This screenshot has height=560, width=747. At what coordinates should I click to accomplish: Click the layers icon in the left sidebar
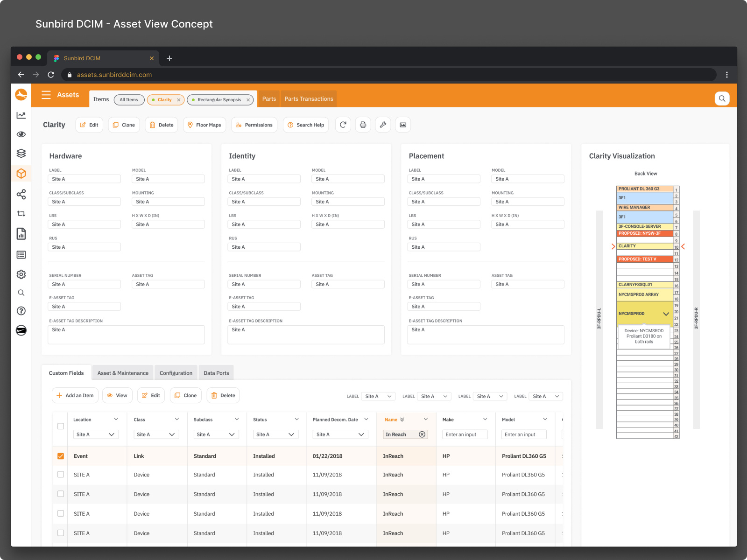[21, 153]
